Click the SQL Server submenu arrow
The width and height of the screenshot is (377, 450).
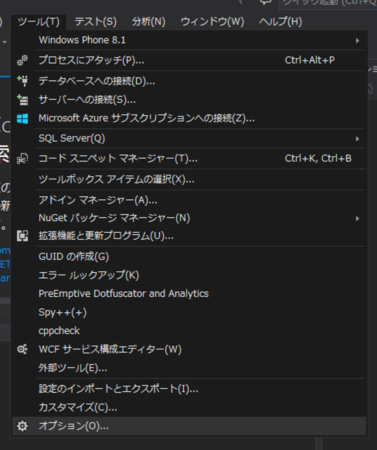(x=357, y=139)
